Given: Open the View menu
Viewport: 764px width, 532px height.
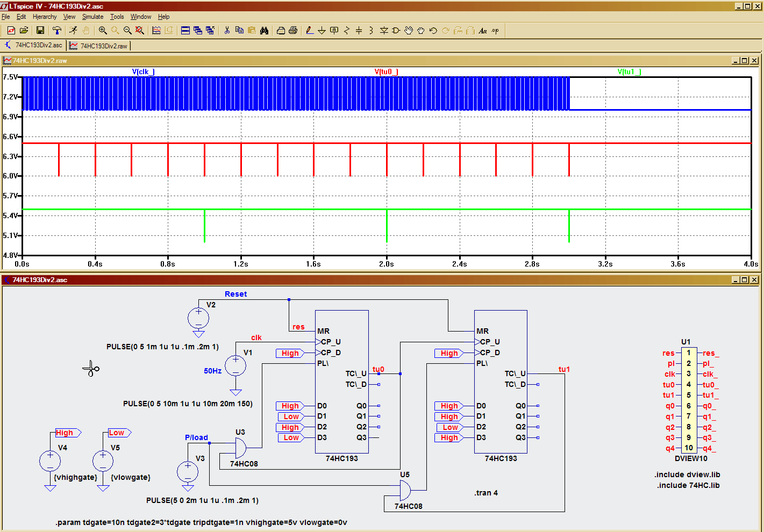Looking at the screenshot, I should coord(69,17).
